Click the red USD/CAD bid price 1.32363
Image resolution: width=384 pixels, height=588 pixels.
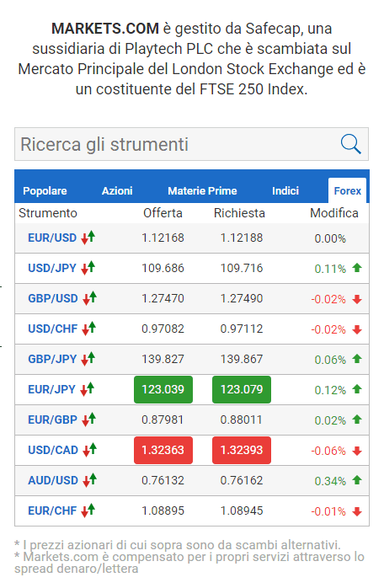coord(163,450)
